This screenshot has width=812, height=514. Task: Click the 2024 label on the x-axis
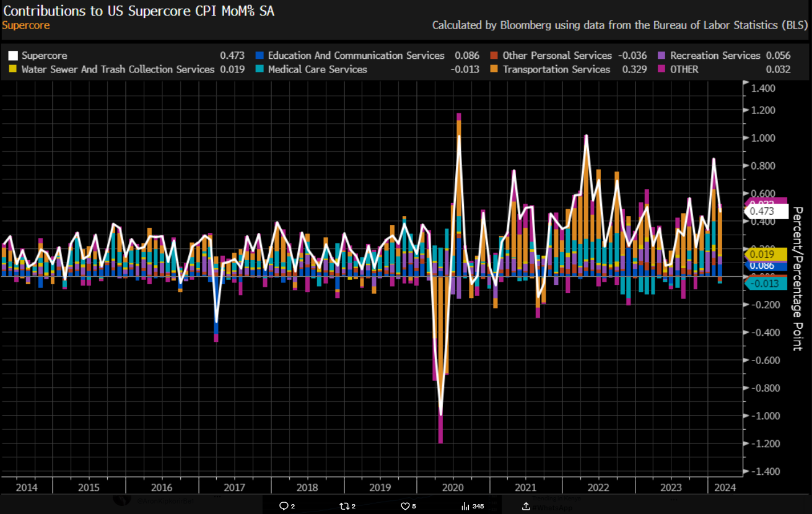click(725, 487)
